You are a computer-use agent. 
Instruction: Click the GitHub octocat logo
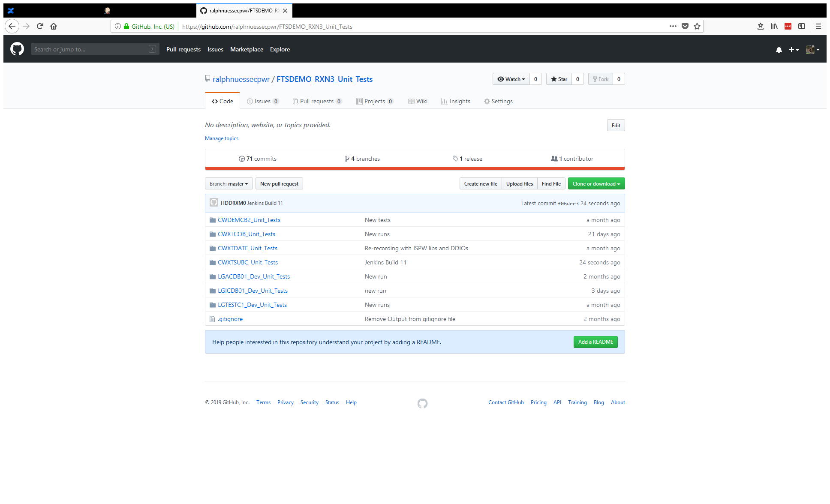point(17,49)
